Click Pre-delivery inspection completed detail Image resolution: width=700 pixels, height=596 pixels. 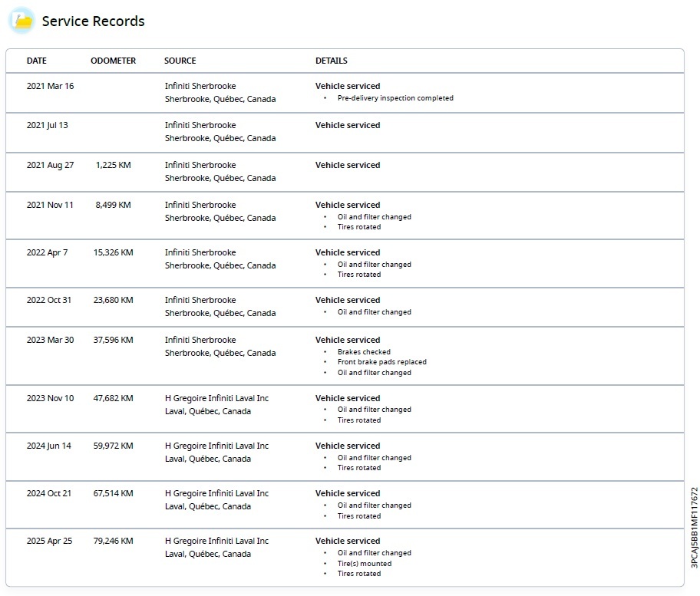pyautogui.click(x=395, y=97)
